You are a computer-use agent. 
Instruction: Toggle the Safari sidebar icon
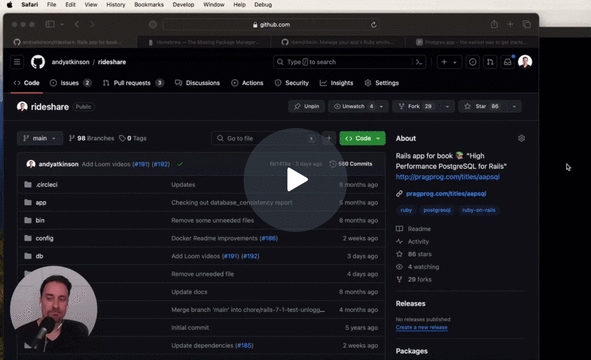(50, 25)
